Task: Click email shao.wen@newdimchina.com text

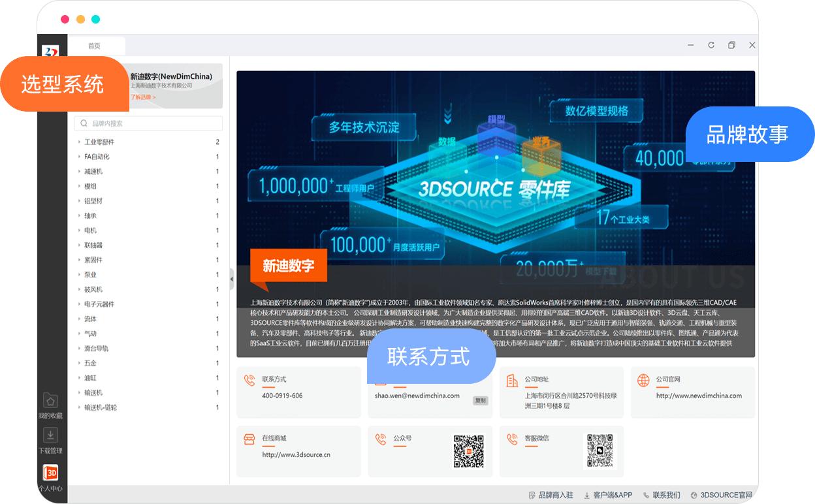Action: pos(417,396)
